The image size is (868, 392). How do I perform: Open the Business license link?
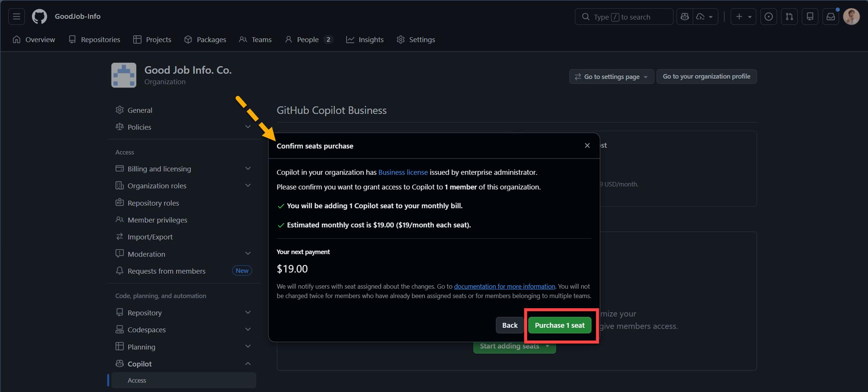(403, 172)
